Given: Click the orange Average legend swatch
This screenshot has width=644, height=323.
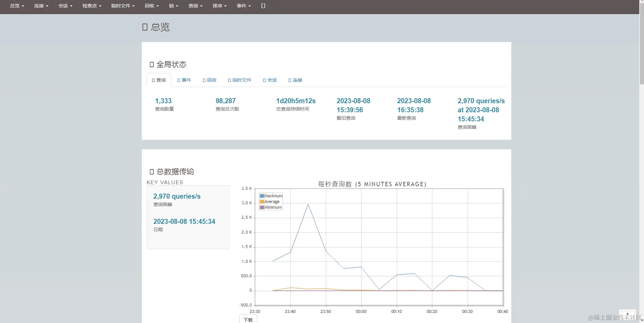Looking at the screenshot, I should pos(262,202).
